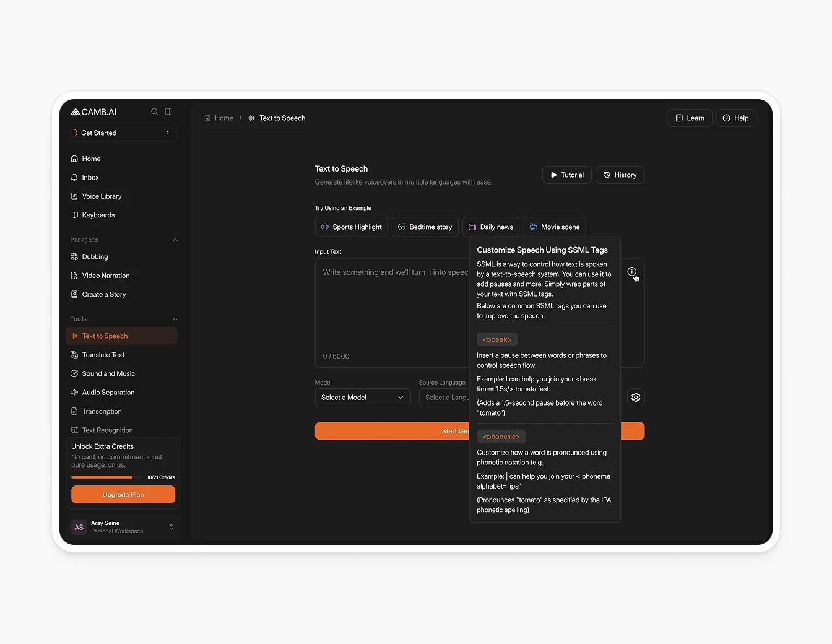
Task: Open speech settings via the gear icon
Action: [x=635, y=397]
